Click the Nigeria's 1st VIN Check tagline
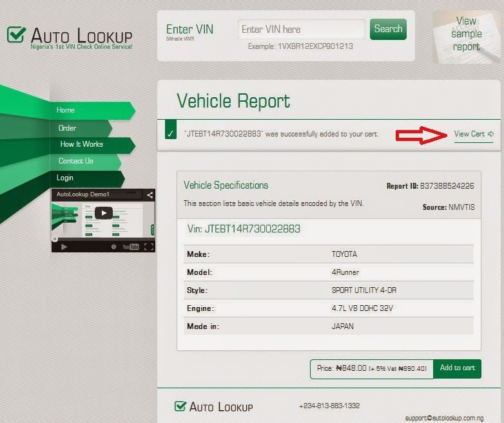The height and width of the screenshot is (423, 504). pos(81,47)
